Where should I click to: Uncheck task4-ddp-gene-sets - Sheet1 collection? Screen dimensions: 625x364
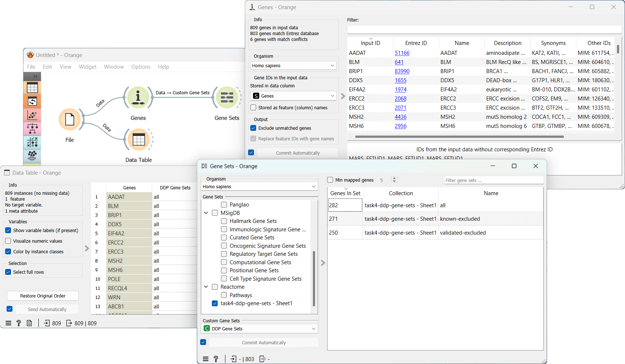(x=215, y=303)
